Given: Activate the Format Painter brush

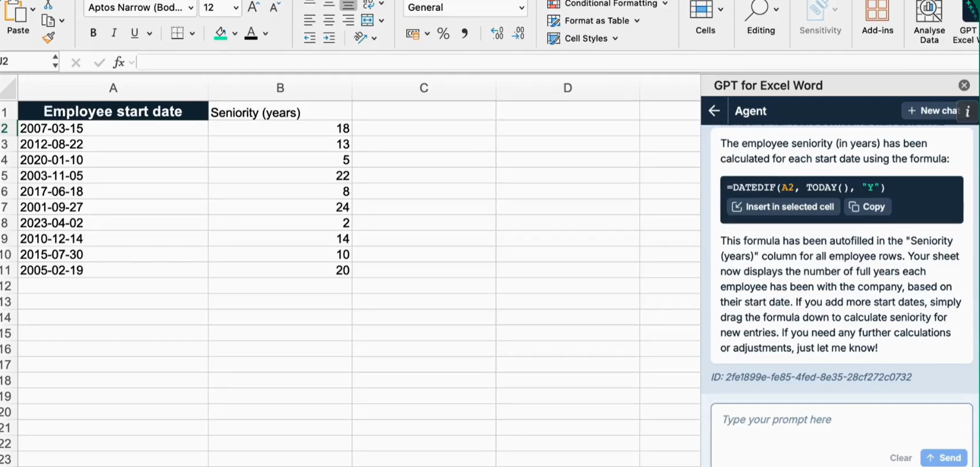Looking at the screenshot, I should pos(48,38).
